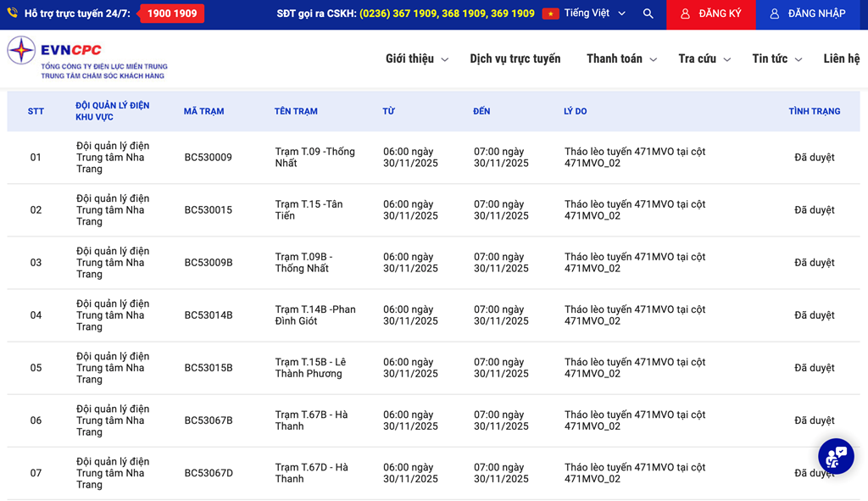Call hotline number 1900 1909

click(172, 14)
